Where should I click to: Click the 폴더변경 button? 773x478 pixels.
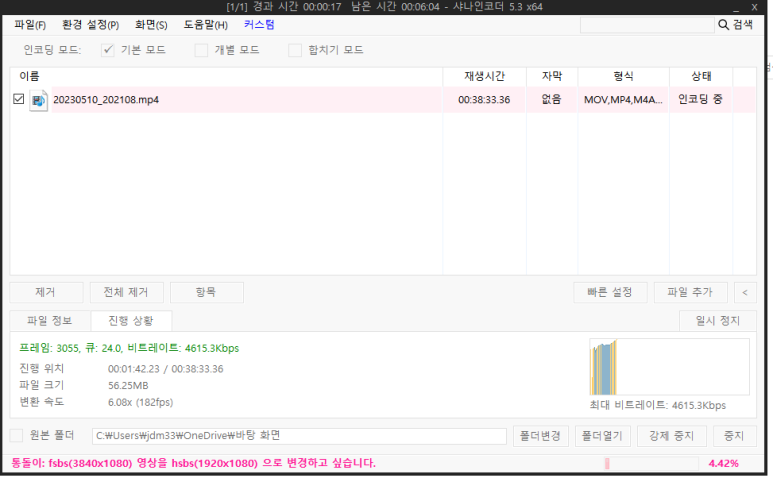(541, 436)
